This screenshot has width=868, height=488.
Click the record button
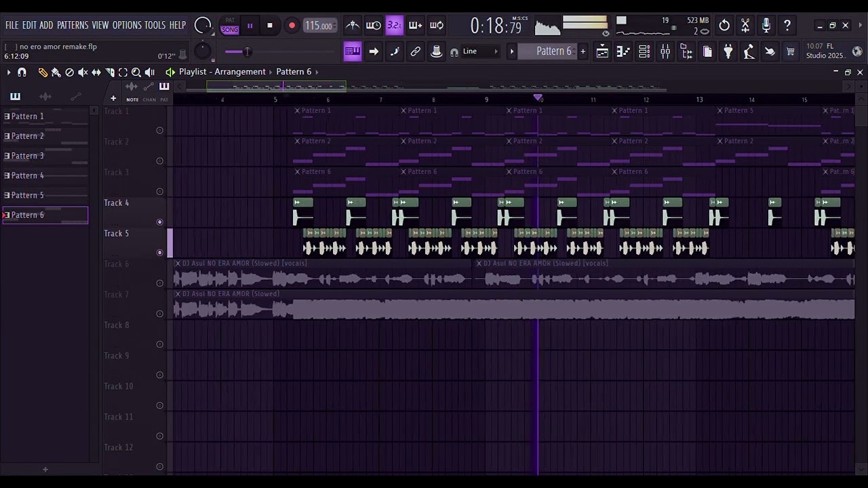click(x=292, y=26)
